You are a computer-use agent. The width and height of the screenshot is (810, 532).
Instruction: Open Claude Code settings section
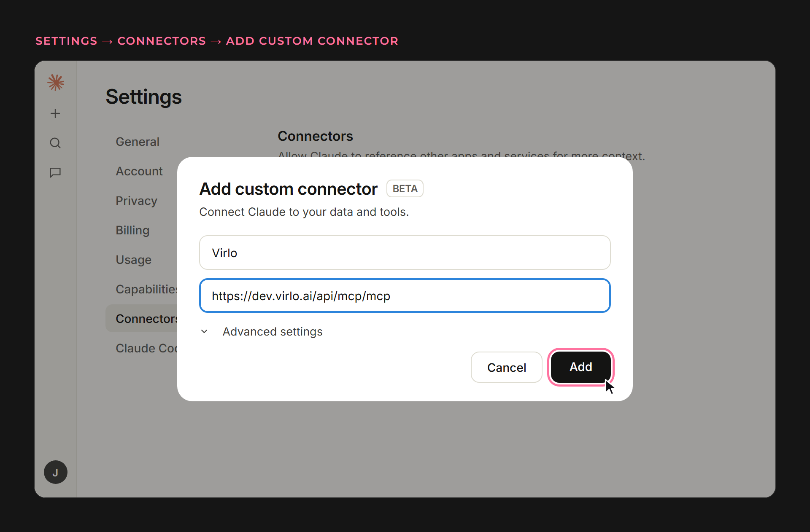point(146,348)
